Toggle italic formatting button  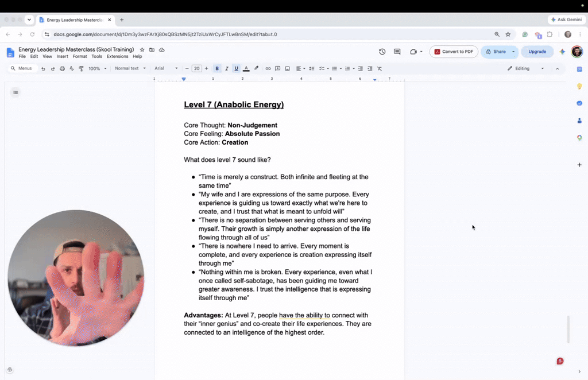pos(226,68)
